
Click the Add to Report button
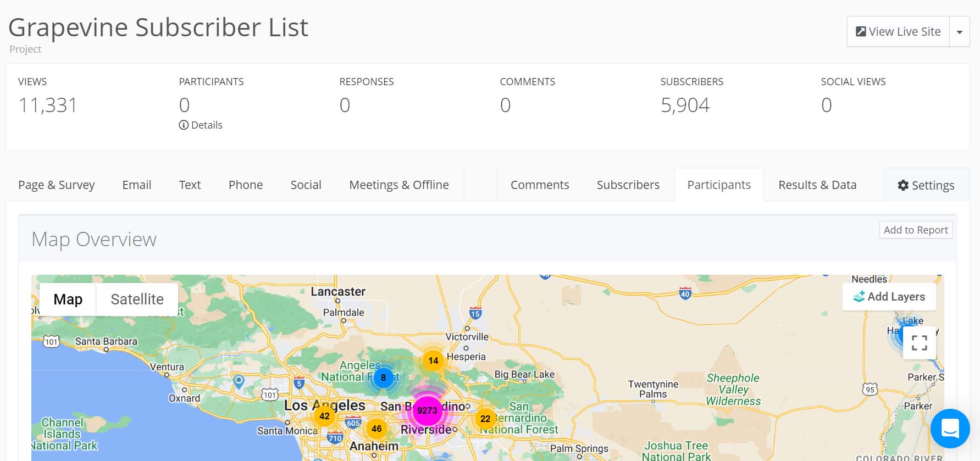point(915,230)
